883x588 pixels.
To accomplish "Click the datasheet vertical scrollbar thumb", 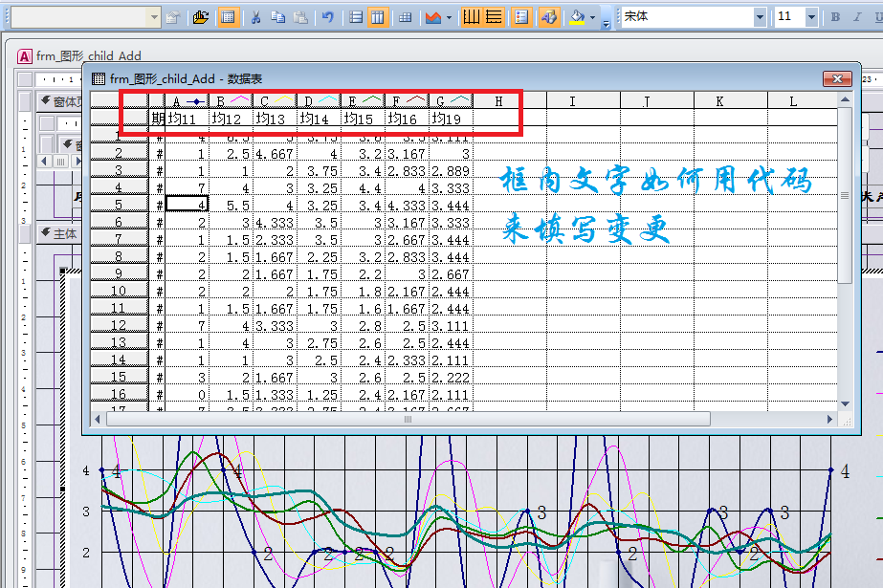I will (x=845, y=195).
